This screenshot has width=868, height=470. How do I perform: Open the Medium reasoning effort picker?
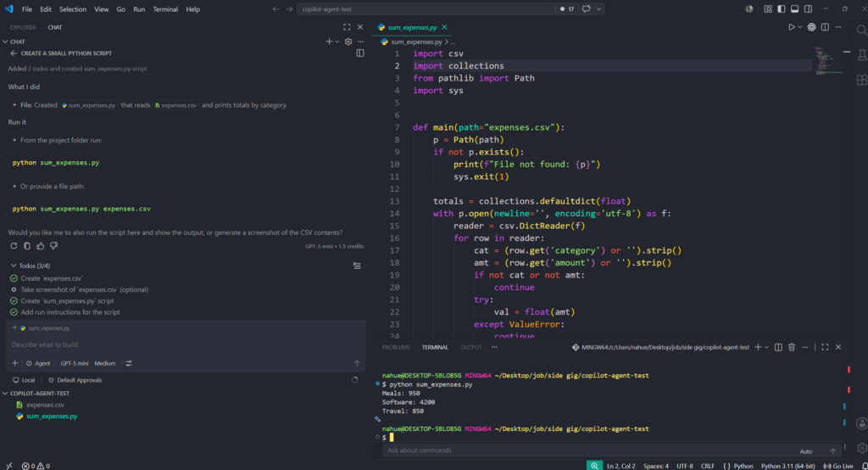point(104,363)
